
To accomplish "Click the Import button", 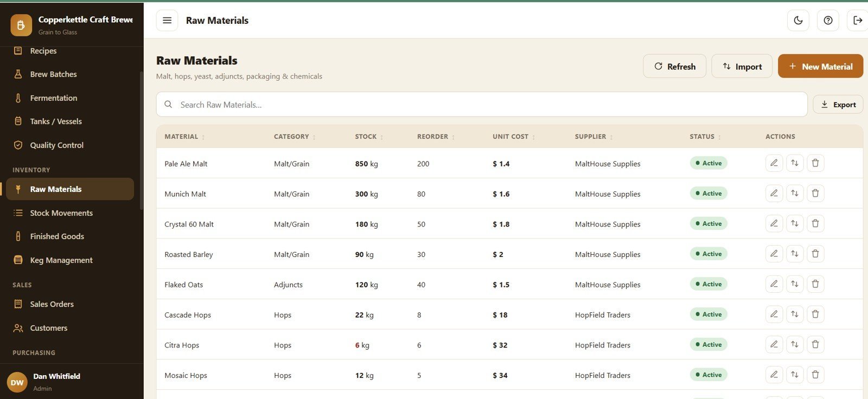I will pos(742,66).
